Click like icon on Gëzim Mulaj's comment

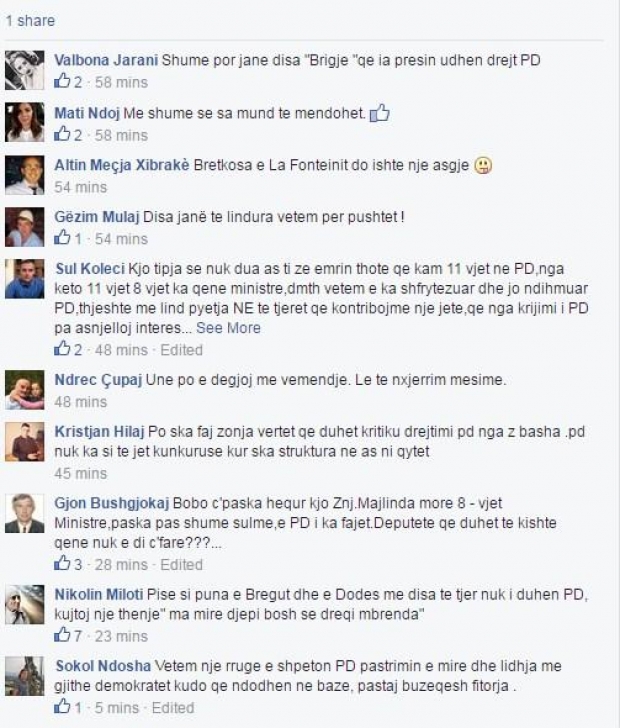click(x=62, y=238)
